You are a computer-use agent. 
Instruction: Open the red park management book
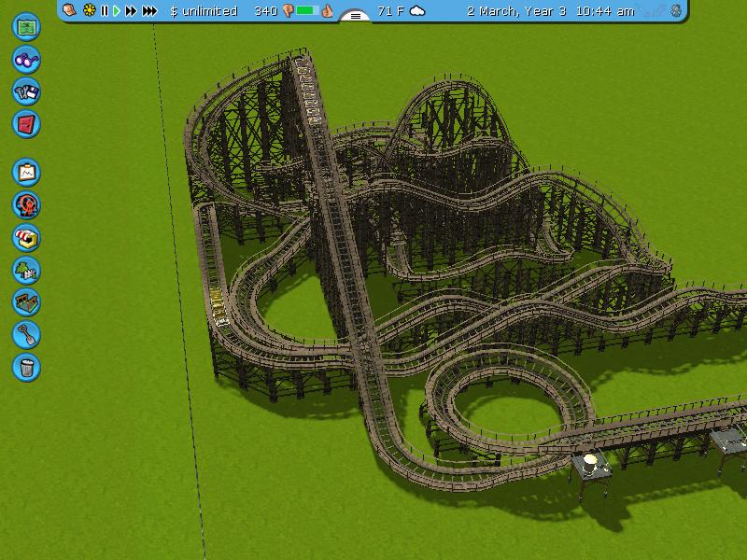tap(26, 124)
